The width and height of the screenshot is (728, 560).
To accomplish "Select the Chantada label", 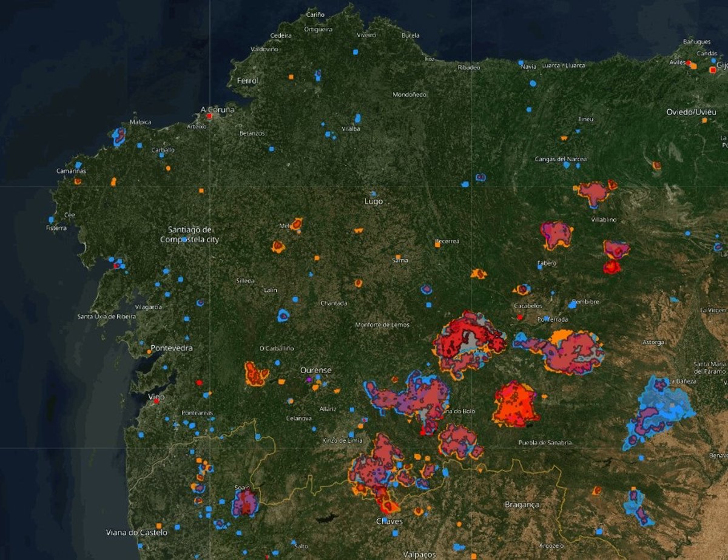I will [334, 303].
